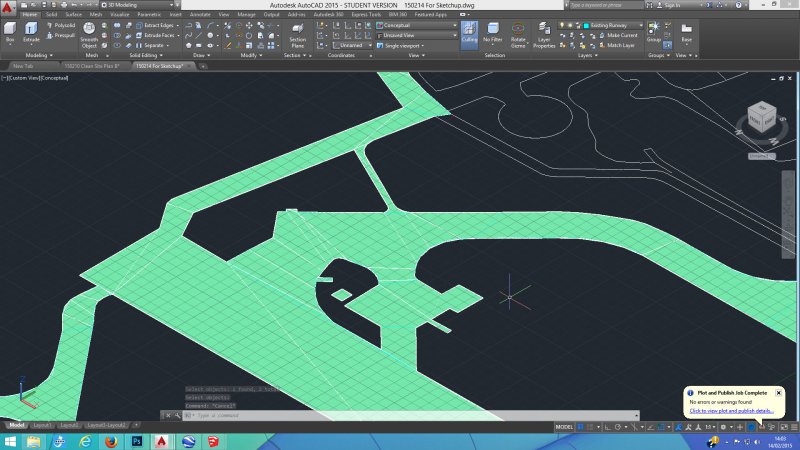Select the Rotate Gizmo tool
Viewport: 800px width, 450px height.
518,38
